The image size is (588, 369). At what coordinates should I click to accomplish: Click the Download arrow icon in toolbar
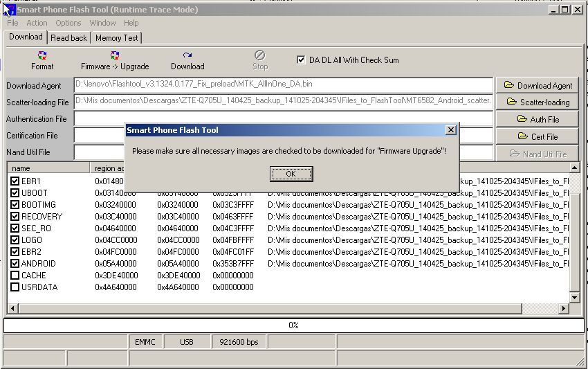[187, 55]
